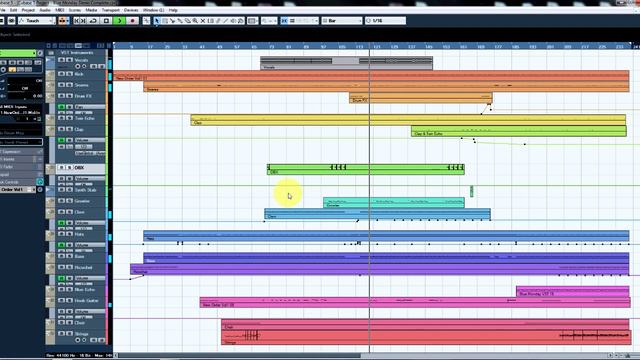Select the Hook Guitar track

[86, 300]
